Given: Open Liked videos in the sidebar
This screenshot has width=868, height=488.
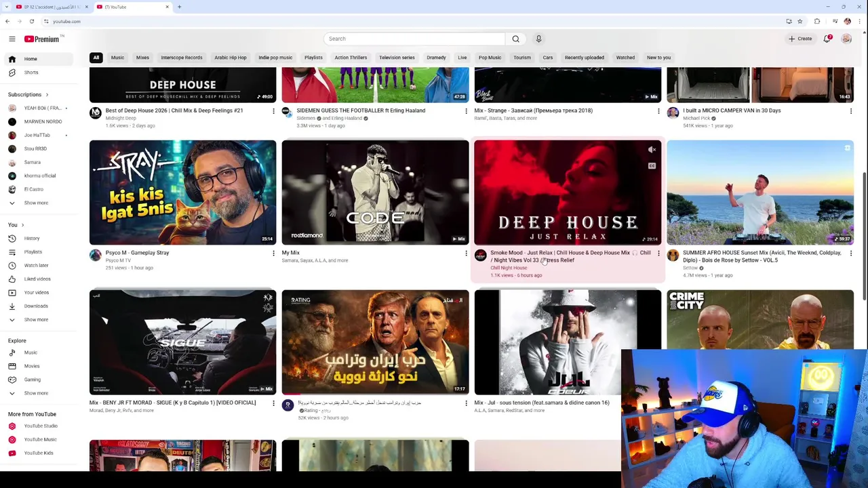Looking at the screenshot, I should (x=39, y=279).
